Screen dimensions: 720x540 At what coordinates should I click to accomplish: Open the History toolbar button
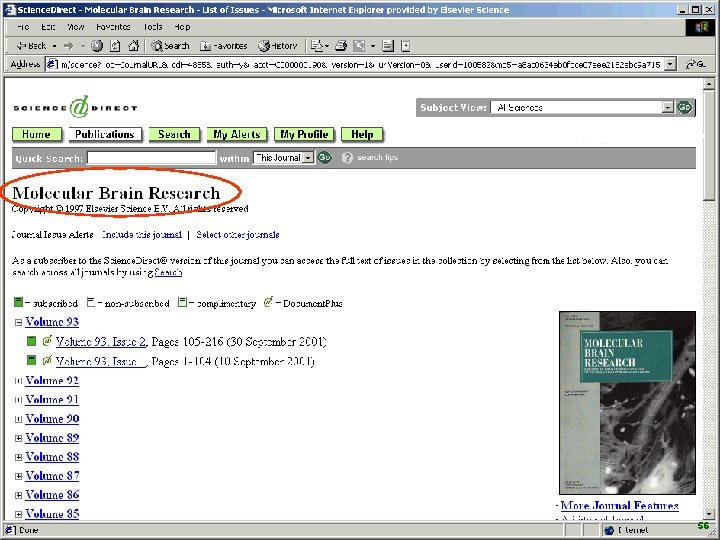click(x=278, y=46)
